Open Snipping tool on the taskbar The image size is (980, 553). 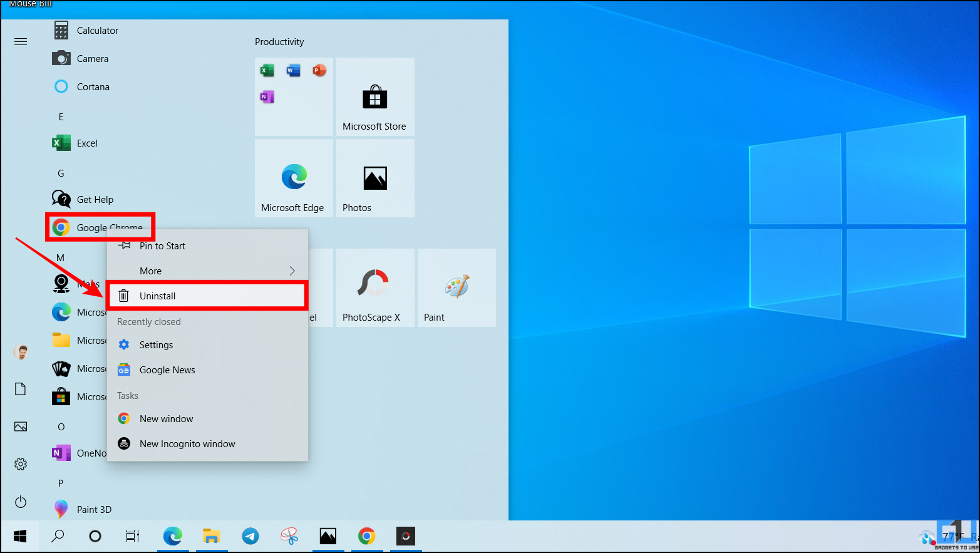coord(289,536)
